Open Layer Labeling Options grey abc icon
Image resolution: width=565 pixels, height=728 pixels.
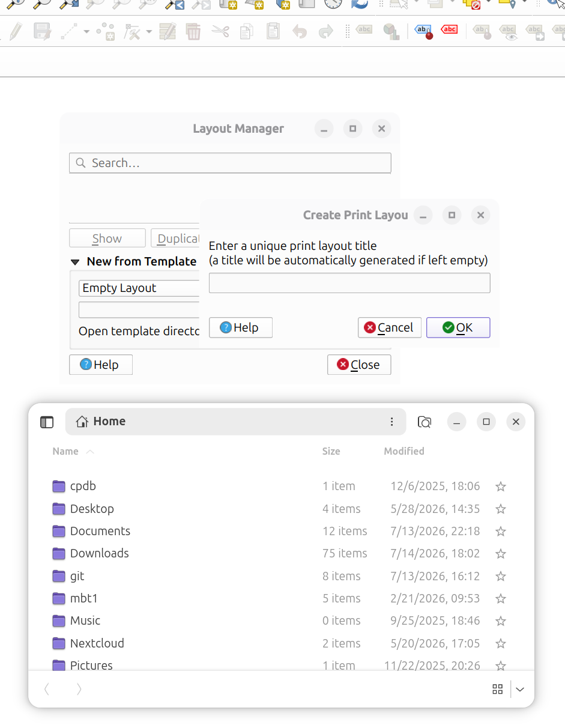364,29
